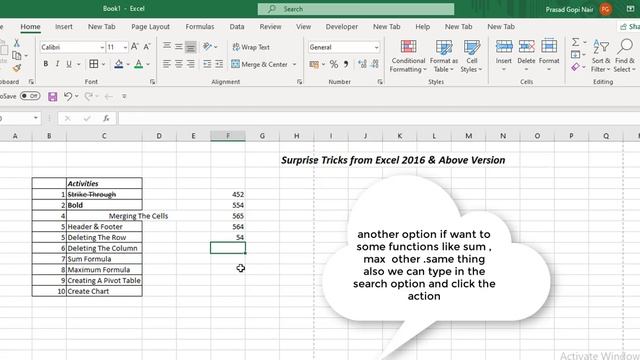Click Format cells button

pos(549,55)
